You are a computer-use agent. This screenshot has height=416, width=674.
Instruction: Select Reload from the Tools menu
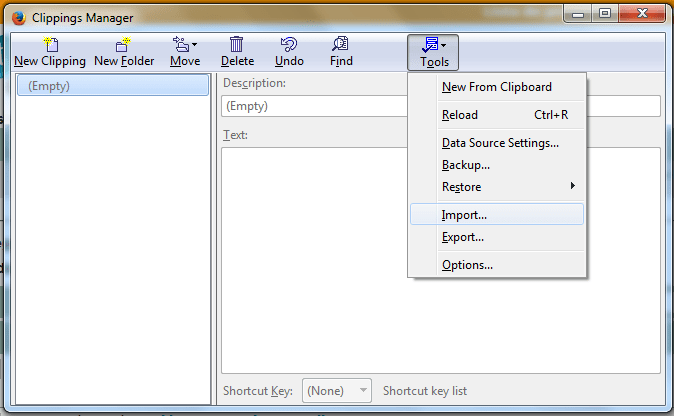pos(460,115)
